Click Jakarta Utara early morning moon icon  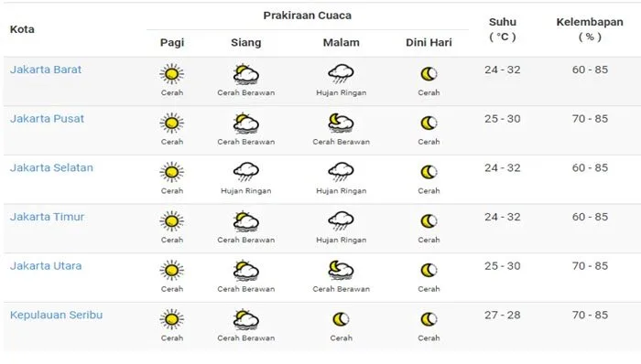point(429,270)
